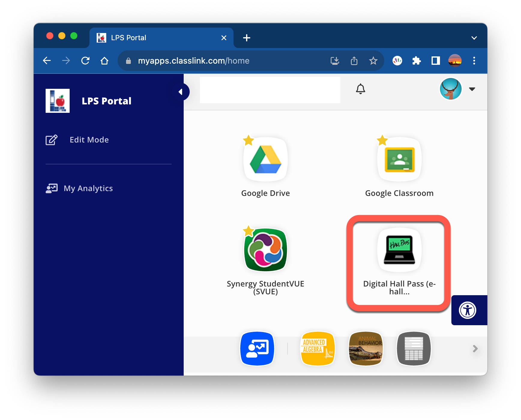The width and height of the screenshot is (521, 420).
Task: Bookmark this page with star icon
Action: [373, 61]
